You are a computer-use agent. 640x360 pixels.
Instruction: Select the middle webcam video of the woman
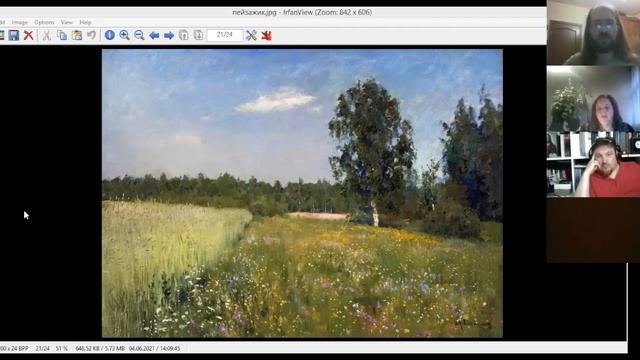pos(593,98)
